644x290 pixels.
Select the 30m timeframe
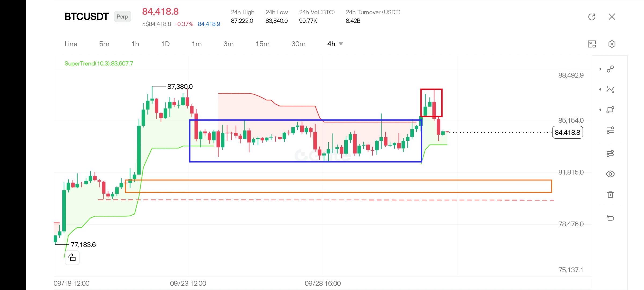tap(298, 44)
